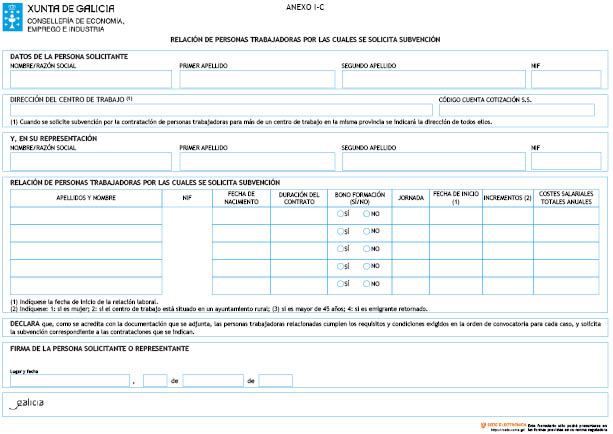Image resolution: width=613 pixels, height=434 pixels.
Task: Select NO in the second worker row
Action: [x=367, y=231]
